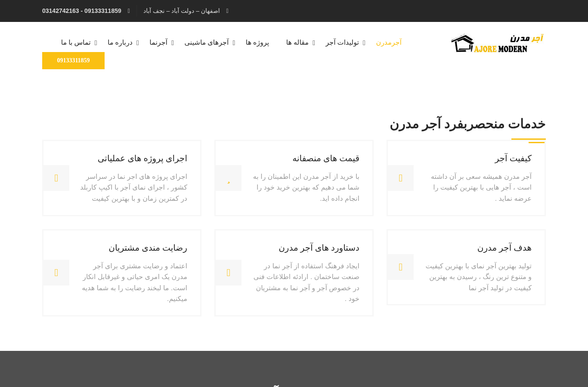Viewport: 588px width, 387px height.
Task: Open the پروژه ها menu item
Action: click(x=257, y=43)
